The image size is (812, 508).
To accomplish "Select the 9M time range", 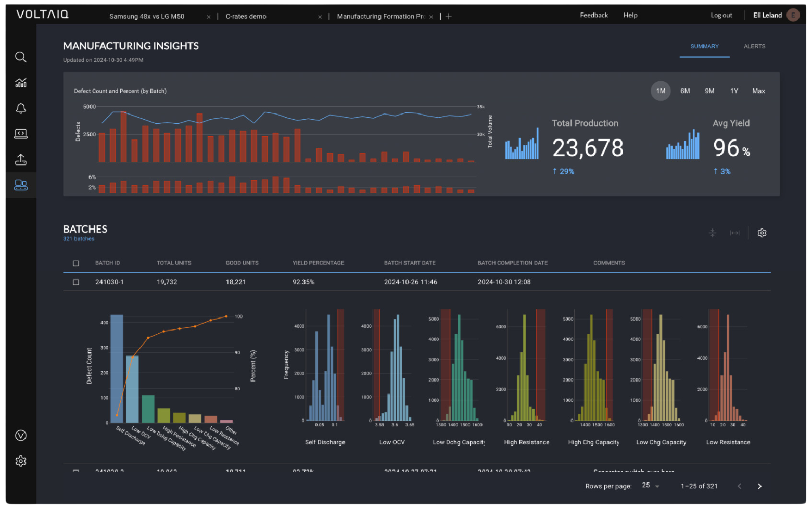I will click(709, 91).
